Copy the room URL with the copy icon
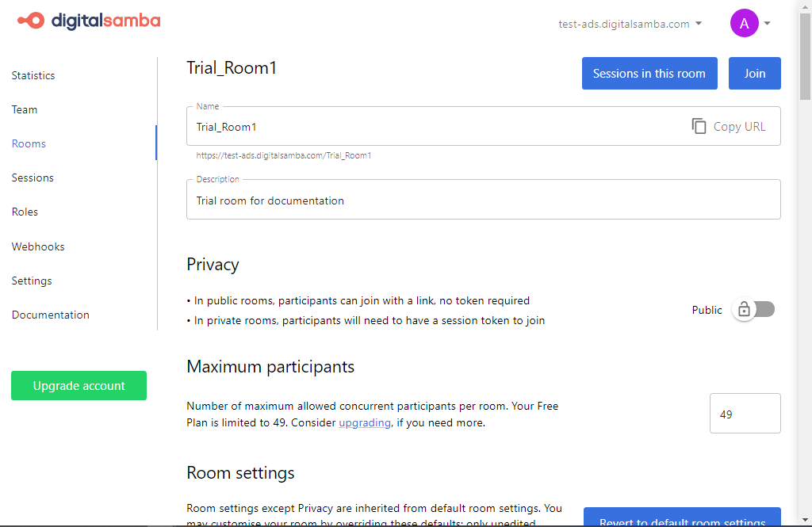812x527 pixels. 699,126
